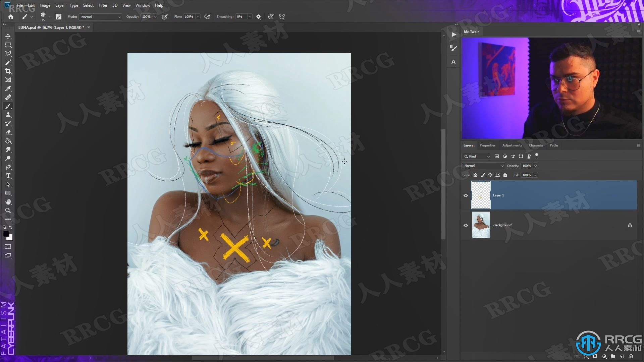Select Layer 1 thumbnail

481,195
